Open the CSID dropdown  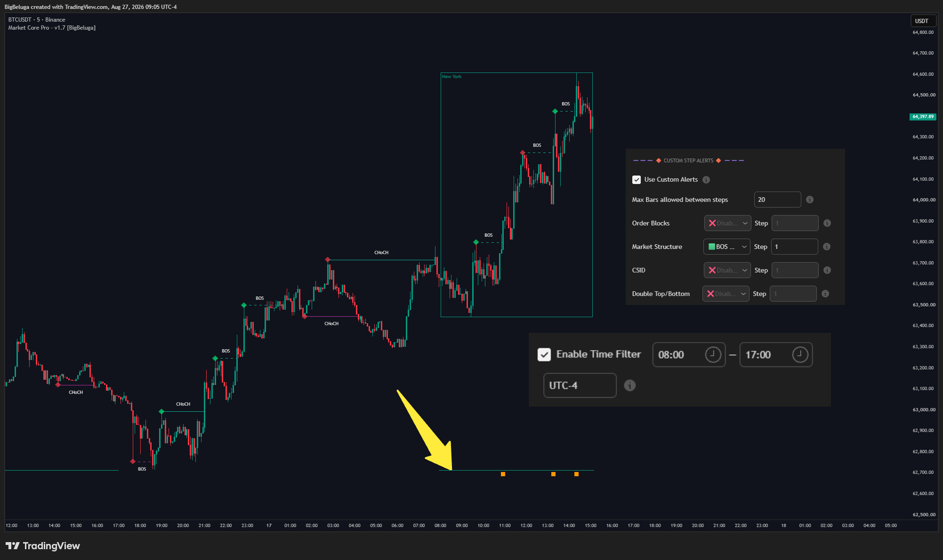[727, 270]
